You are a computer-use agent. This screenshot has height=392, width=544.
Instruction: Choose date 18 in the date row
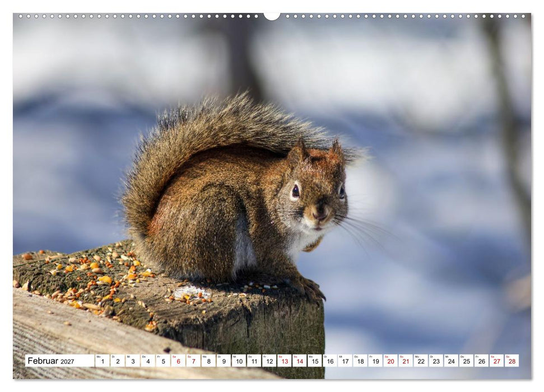point(360,361)
